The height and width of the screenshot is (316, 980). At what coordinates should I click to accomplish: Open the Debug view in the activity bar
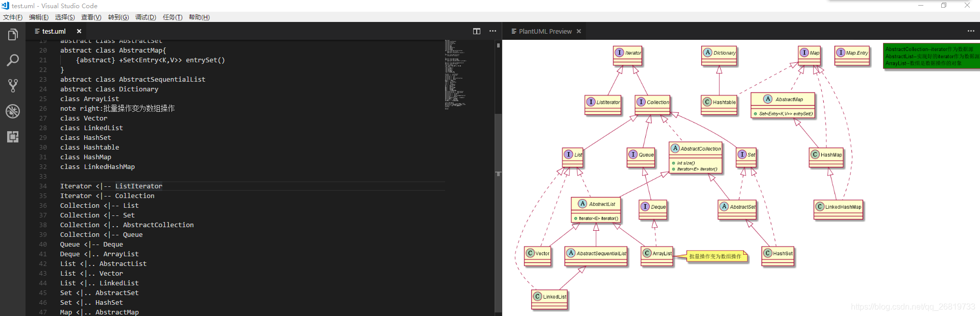pos(13,111)
